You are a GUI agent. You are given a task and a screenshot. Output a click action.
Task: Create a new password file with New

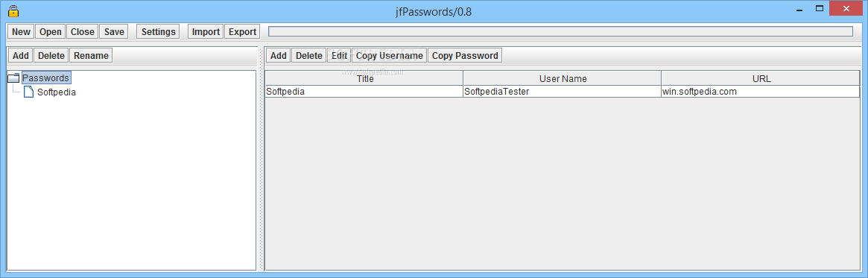pos(21,31)
